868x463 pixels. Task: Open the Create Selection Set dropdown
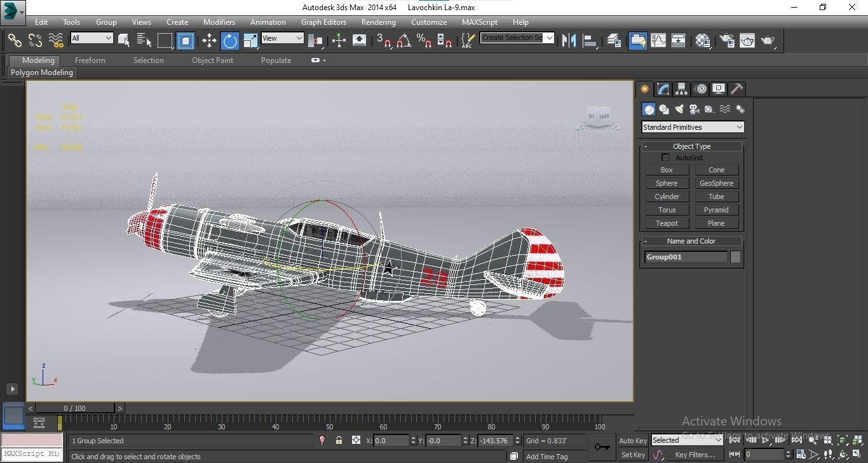coord(517,38)
